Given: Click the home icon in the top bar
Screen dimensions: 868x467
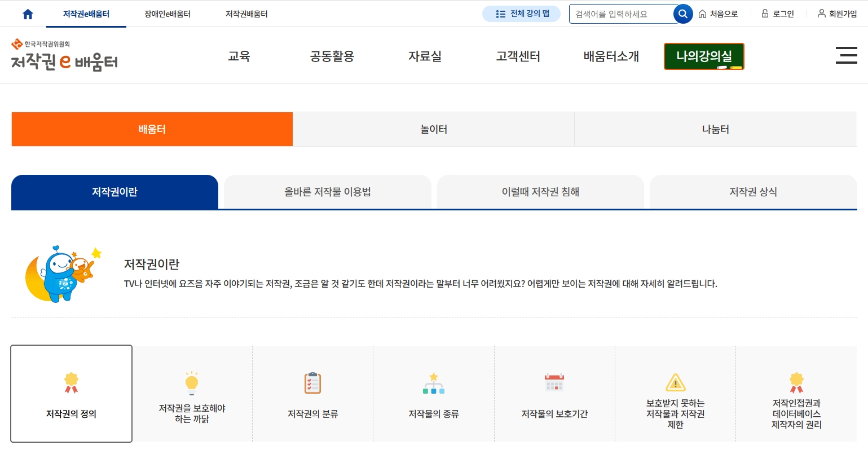Looking at the screenshot, I should click(x=27, y=13).
